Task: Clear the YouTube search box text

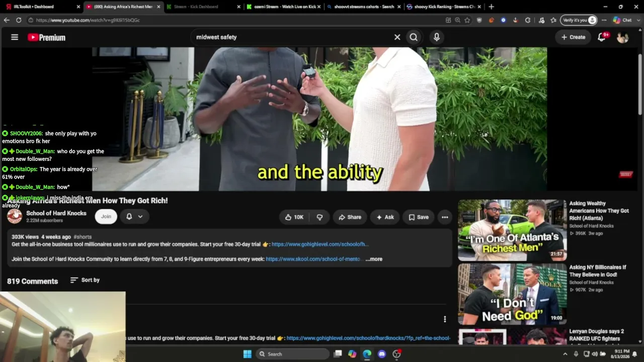Action: 397,37
